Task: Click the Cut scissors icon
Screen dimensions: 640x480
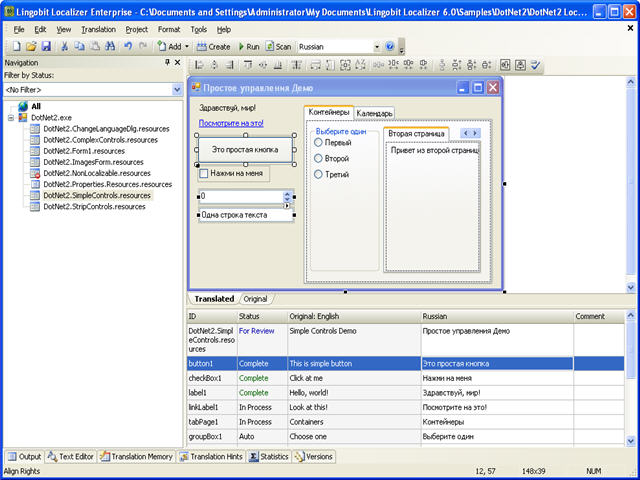Action: coord(65,47)
